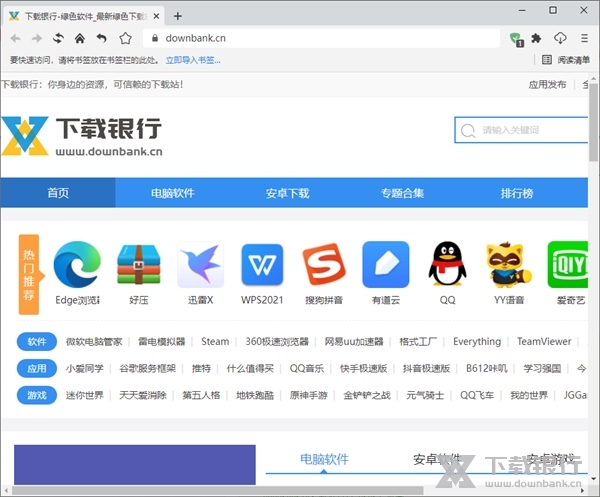The image size is (600, 497).
Task: Open the 电脑软件 navigation item
Action: (173, 193)
